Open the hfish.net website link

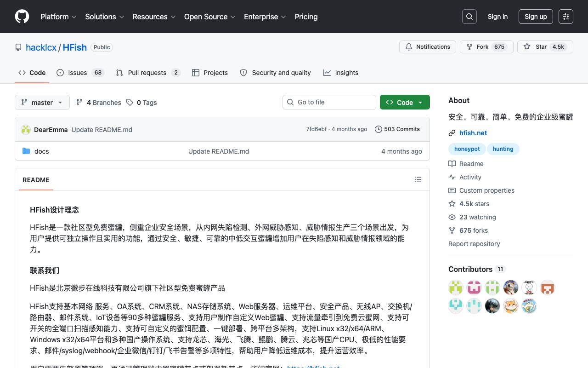[473, 133]
